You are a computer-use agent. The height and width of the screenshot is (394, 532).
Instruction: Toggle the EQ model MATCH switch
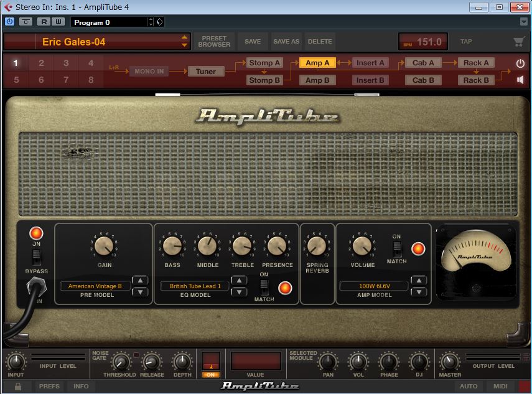264,286
